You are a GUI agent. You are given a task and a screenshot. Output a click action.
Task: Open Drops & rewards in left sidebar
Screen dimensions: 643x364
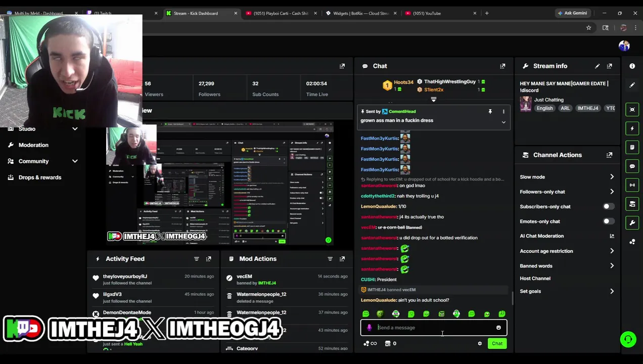pos(39,177)
